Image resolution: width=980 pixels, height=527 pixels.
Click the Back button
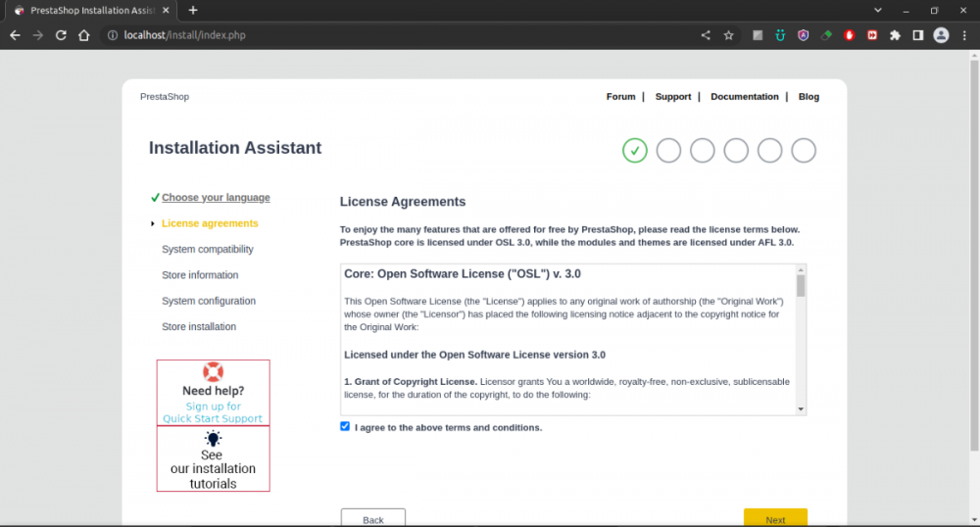[x=372, y=518]
